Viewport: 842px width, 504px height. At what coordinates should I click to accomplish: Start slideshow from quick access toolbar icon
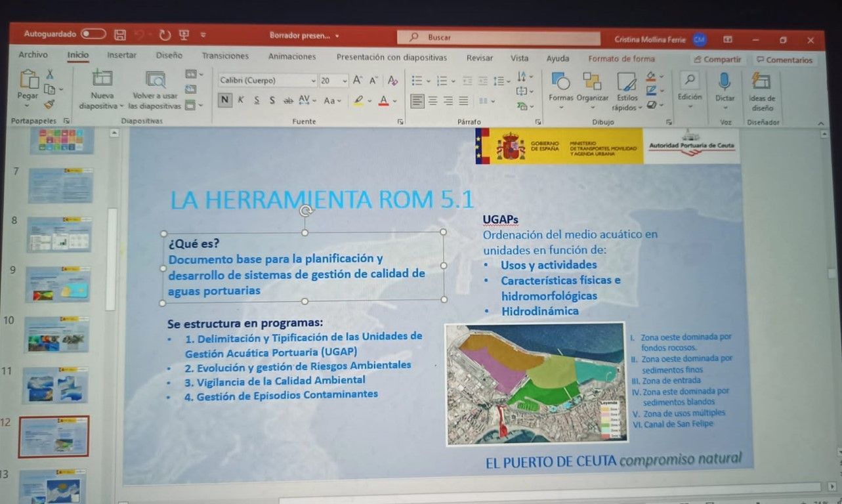[x=184, y=35]
